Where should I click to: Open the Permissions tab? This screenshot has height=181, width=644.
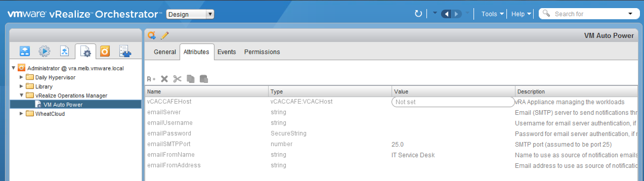point(262,52)
